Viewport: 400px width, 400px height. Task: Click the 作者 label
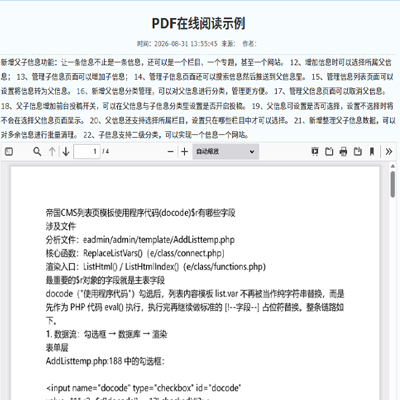(x=249, y=44)
